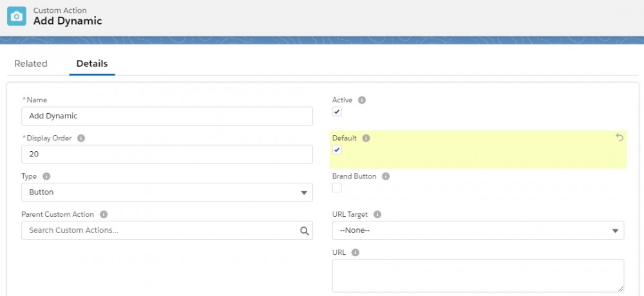
Task: Show info tooltip for Display Order
Action: point(81,138)
